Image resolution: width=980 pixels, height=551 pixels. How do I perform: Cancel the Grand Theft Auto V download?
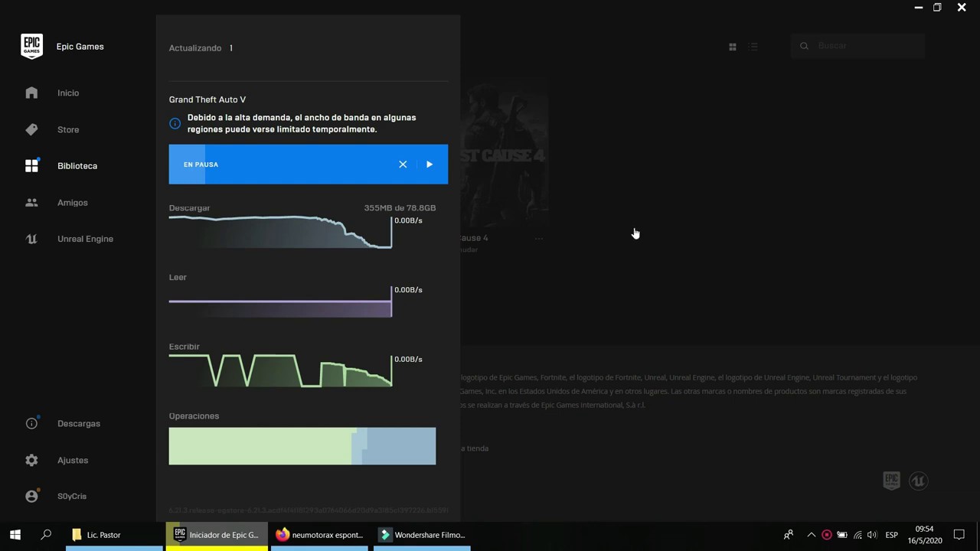coord(403,165)
